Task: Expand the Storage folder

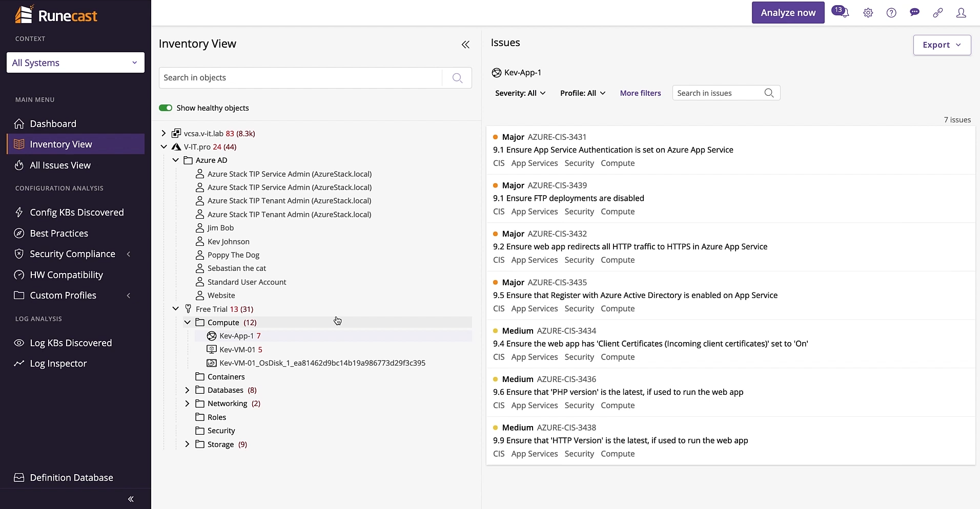Action: [187, 444]
